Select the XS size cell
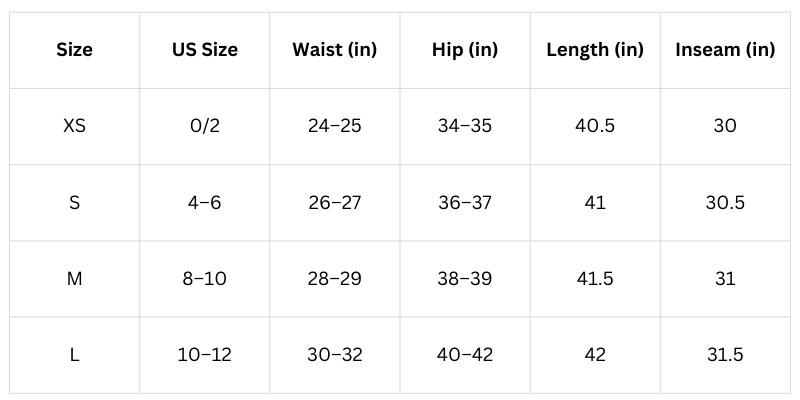800x400 pixels. point(74,126)
